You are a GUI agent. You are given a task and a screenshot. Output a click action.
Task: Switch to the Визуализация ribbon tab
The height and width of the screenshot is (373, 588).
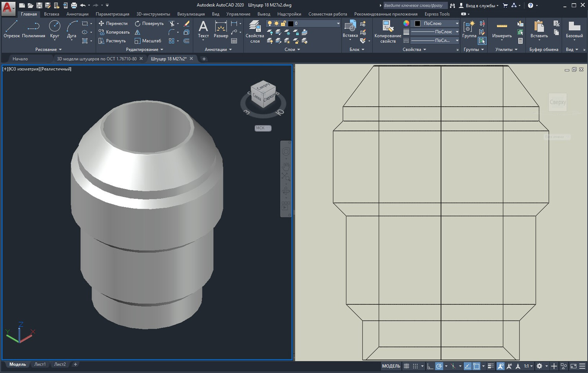[191, 14]
